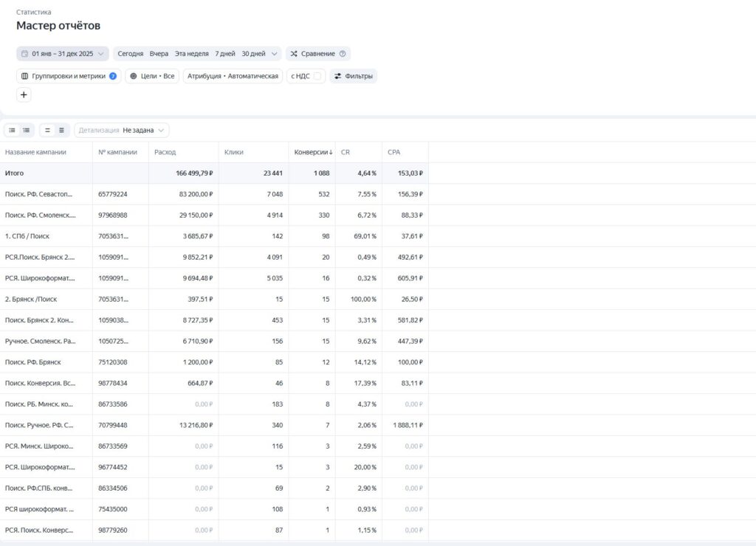
Task: Select the campaign row 1. СПб / Поиск
Action: point(27,236)
